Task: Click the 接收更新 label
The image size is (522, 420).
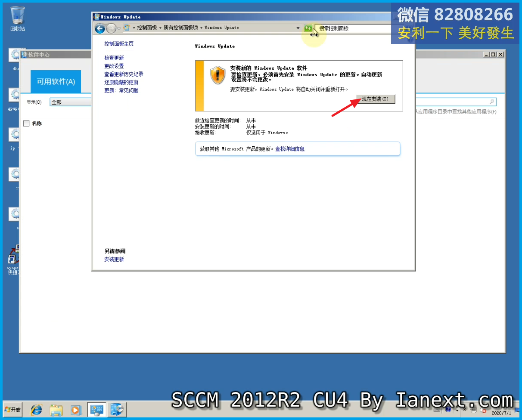Action: pyautogui.click(x=205, y=133)
